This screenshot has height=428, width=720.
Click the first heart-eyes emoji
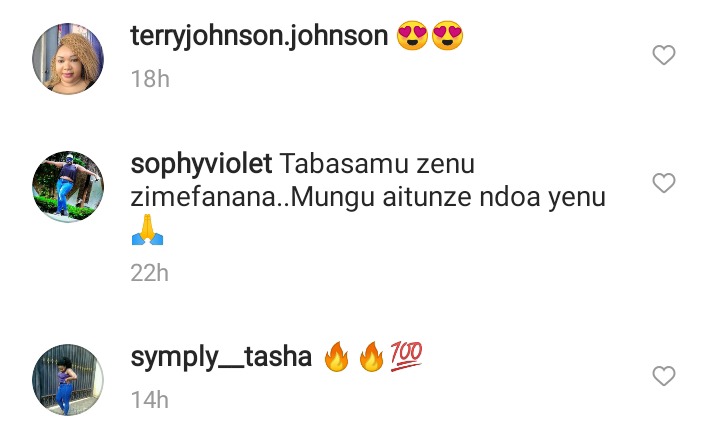click(412, 35)
